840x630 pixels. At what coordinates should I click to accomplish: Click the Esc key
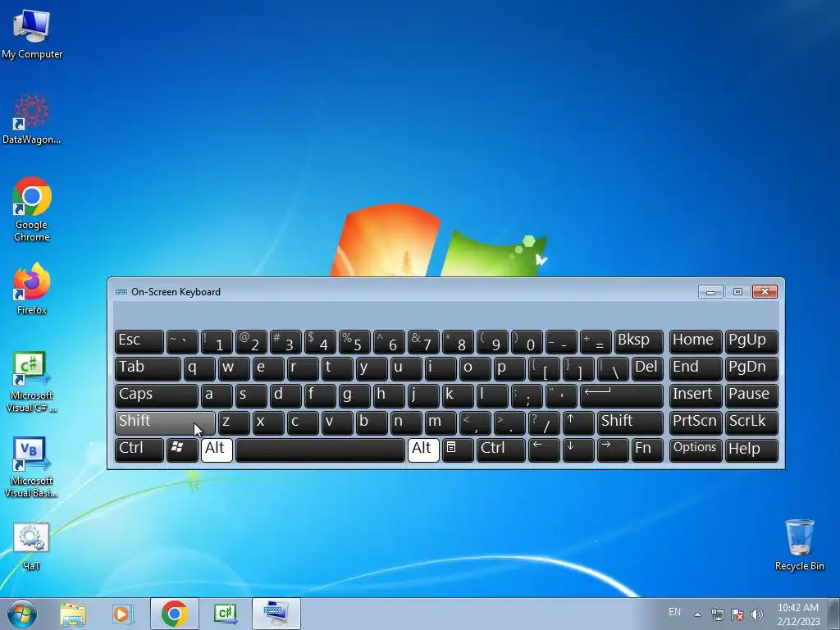tap(139, 342)
